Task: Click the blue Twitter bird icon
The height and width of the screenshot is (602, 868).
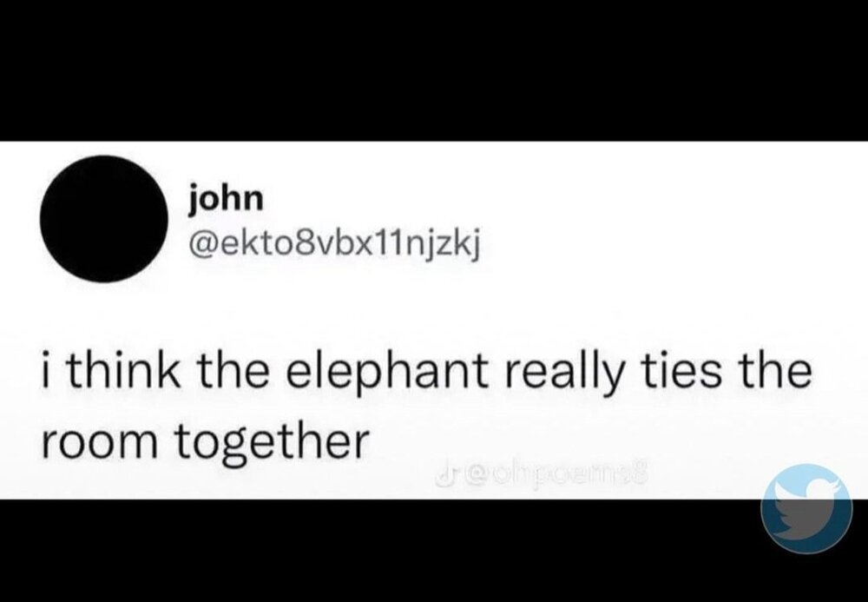Action: (806, 509)
